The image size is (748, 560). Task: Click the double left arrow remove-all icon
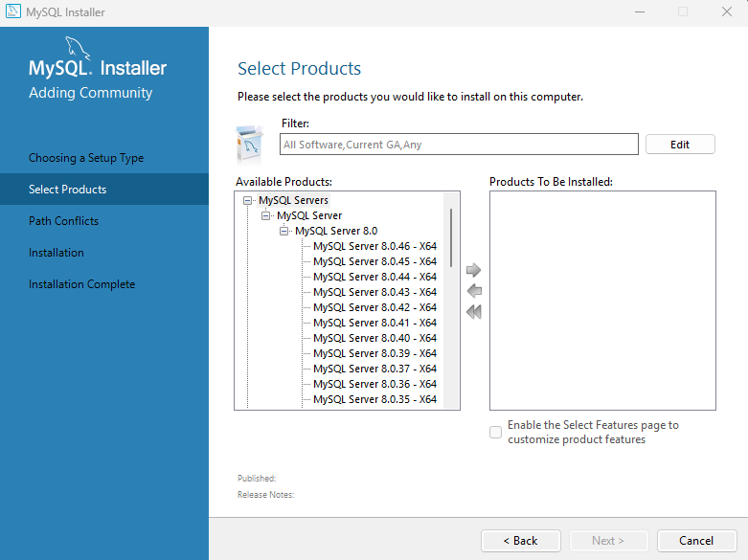[x=474, y=312]
